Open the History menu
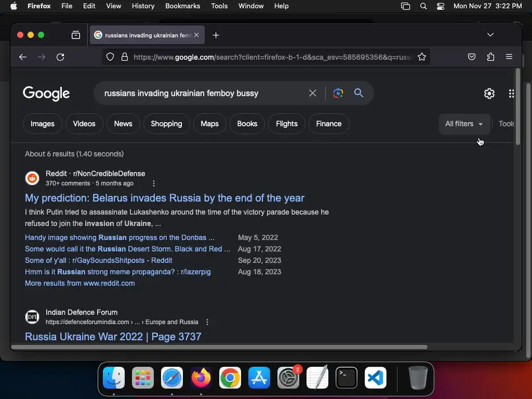 (x=143, y=6)
